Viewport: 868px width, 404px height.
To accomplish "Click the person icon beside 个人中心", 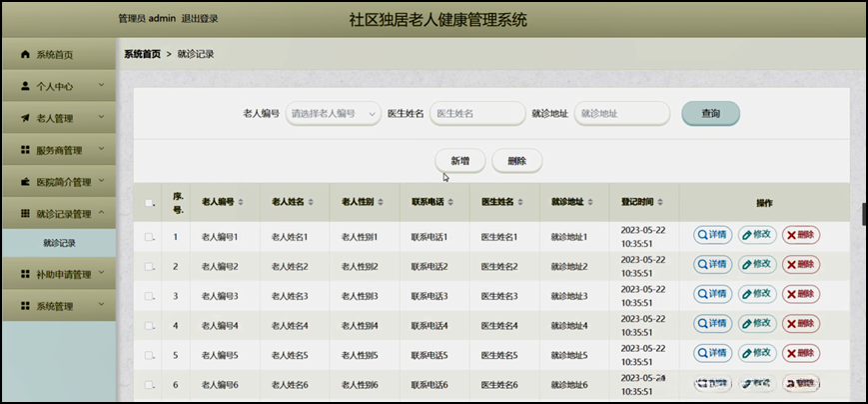I will coord(24,86).
